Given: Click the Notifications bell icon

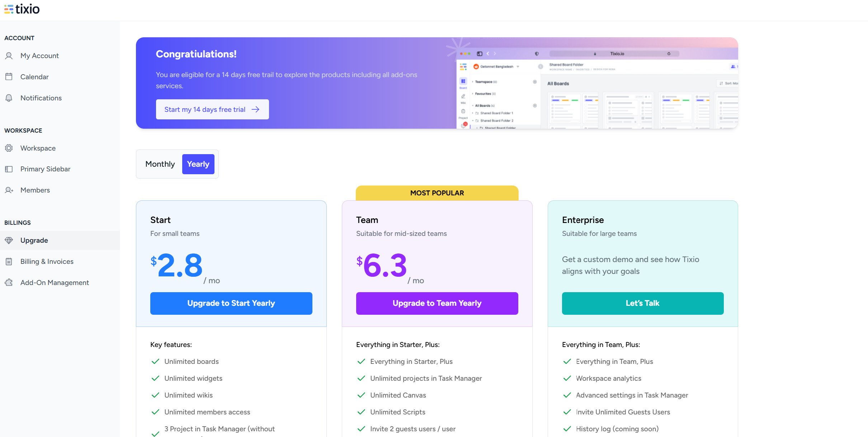Looking at the screenshot, I should pos(9,98).
